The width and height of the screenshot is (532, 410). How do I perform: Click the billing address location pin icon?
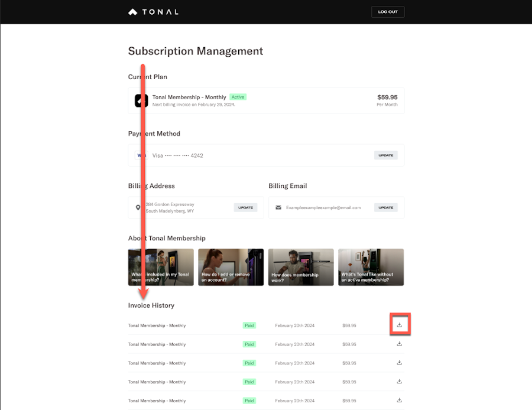(138, 207)
